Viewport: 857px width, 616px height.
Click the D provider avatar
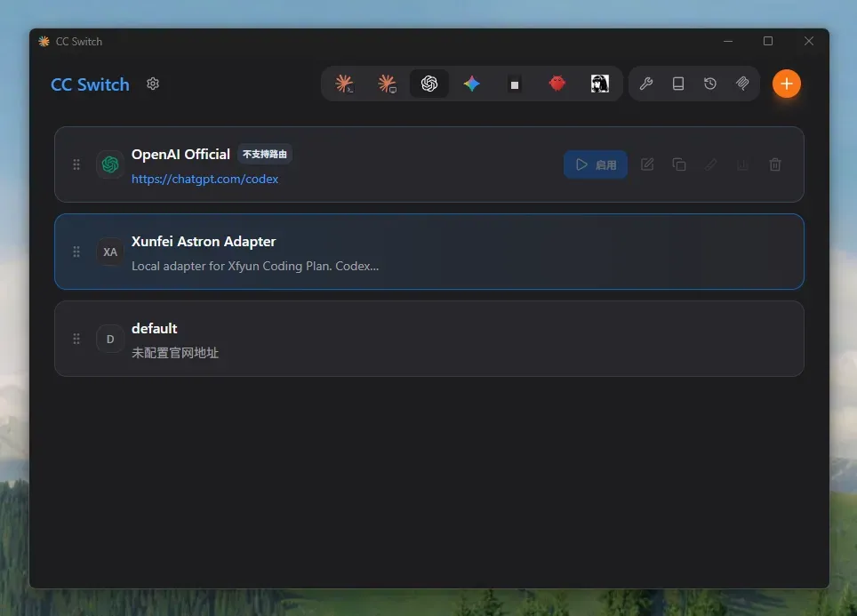(110, 339)
